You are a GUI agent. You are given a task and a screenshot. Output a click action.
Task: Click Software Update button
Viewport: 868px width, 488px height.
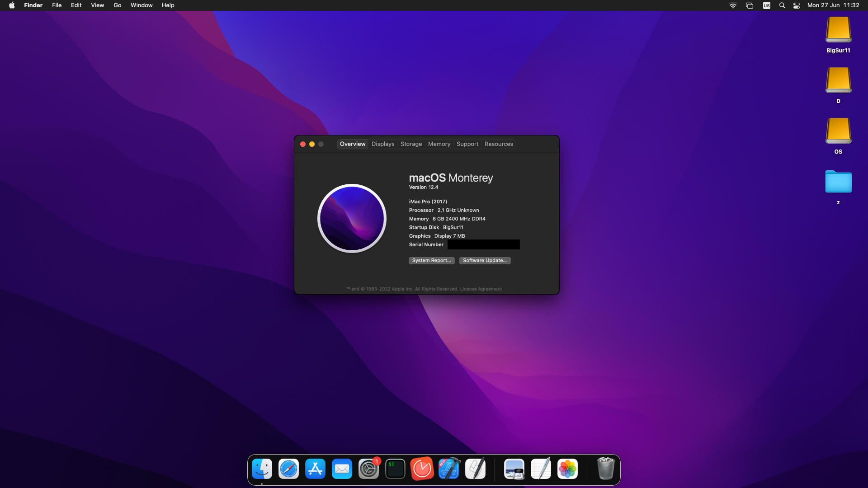pyautogui.click(x=485, y=260)
